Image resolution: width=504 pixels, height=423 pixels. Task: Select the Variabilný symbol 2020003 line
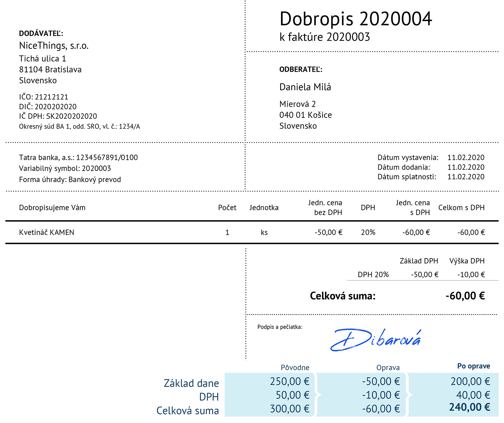click(x=65, y=168)
